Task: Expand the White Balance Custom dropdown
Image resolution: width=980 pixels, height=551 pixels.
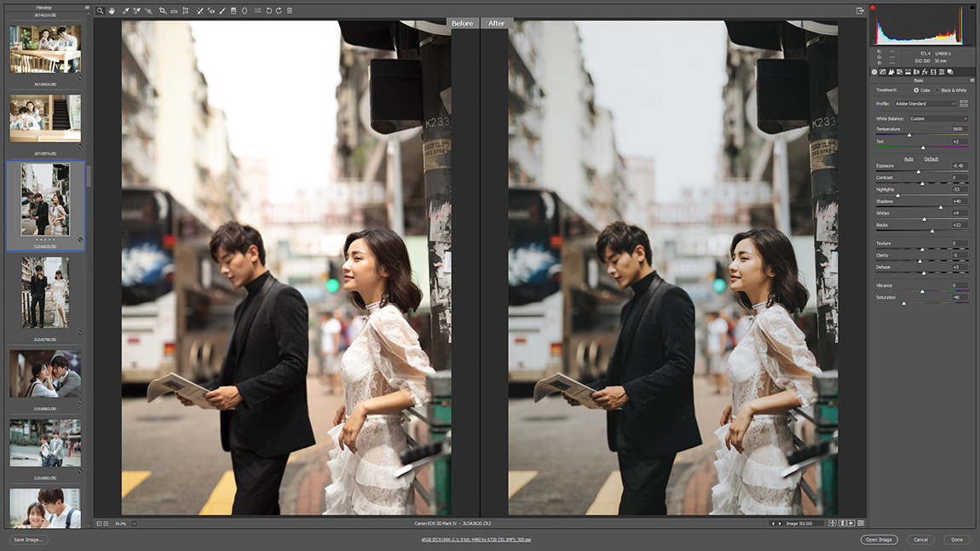Action: (937, 118)
